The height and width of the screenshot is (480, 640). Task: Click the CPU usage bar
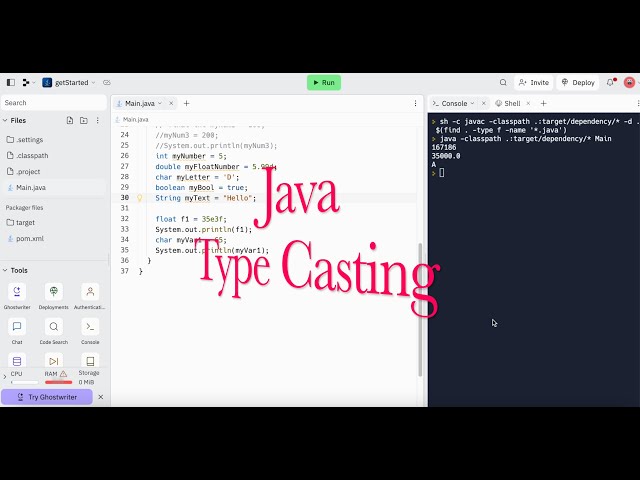tap(24, 382)
